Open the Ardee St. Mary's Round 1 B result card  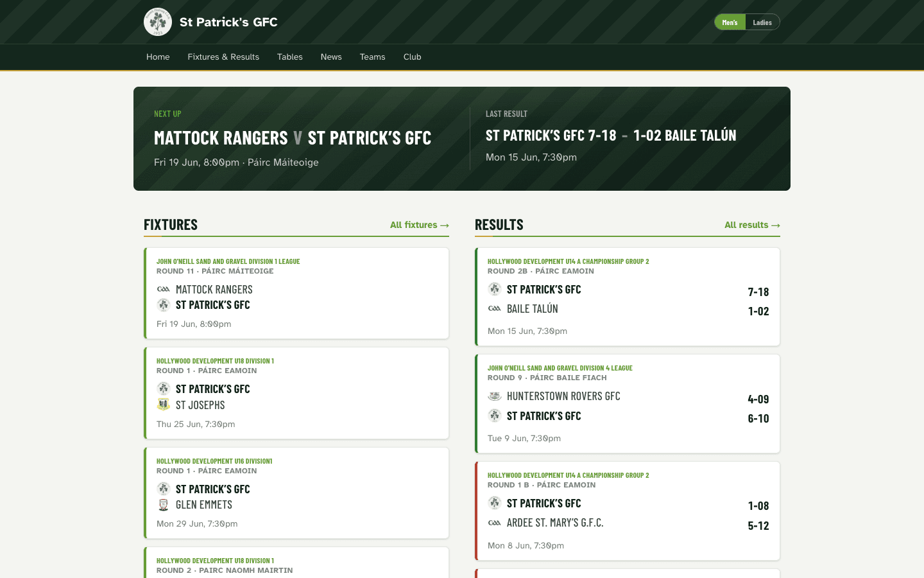628,511
